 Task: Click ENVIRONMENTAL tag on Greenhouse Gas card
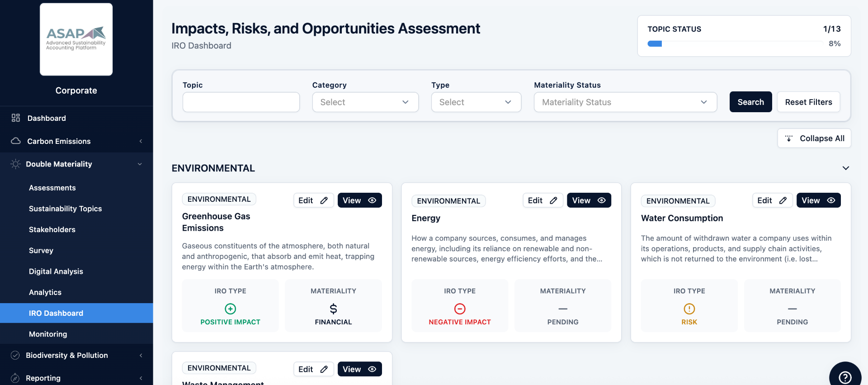tap(219, 199)
